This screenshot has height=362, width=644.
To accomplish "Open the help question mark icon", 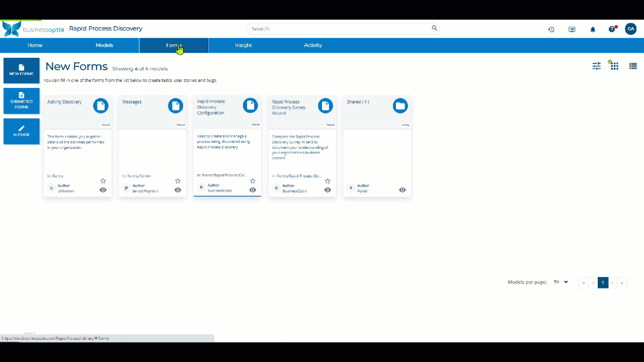I will pyautogui.click(x=612, y=29).
